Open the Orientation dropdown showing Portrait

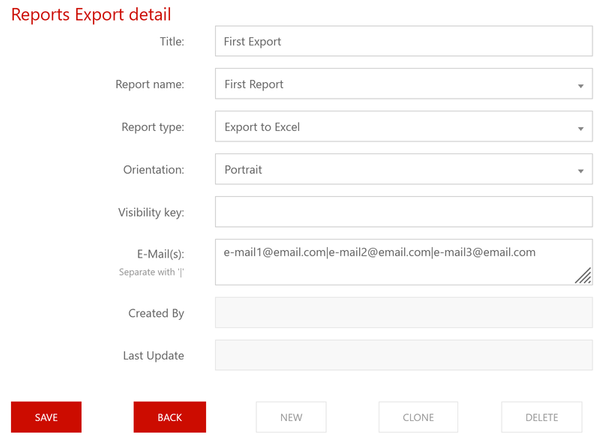click(x=404, y=170)
